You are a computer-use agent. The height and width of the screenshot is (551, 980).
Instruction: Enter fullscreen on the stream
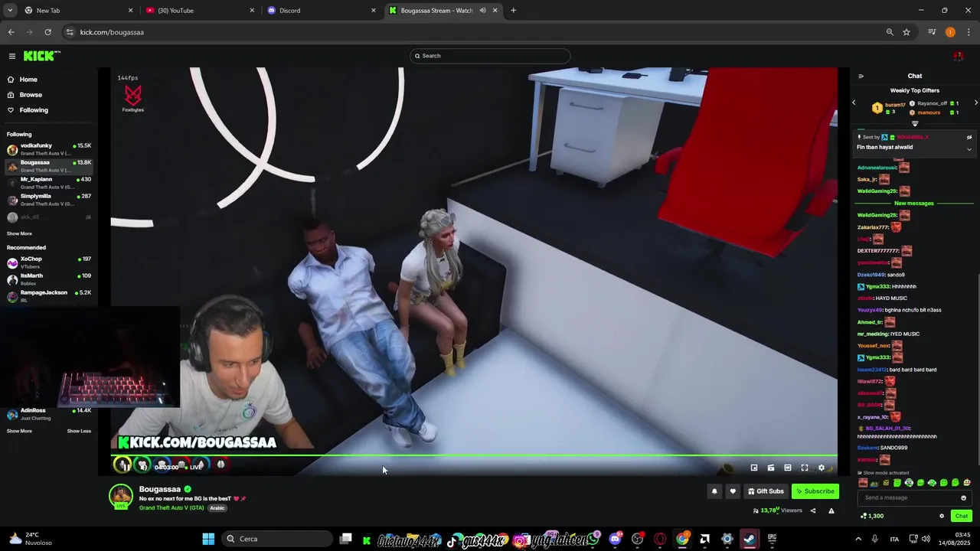point(805,468)
